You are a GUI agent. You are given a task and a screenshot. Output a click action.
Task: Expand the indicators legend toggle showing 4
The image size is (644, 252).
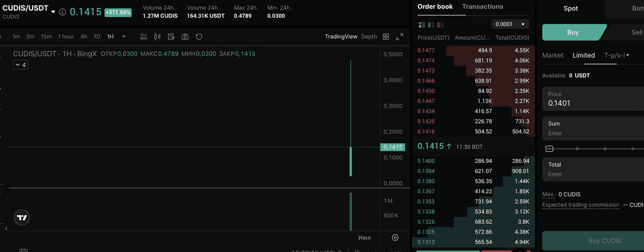point(20,65)
